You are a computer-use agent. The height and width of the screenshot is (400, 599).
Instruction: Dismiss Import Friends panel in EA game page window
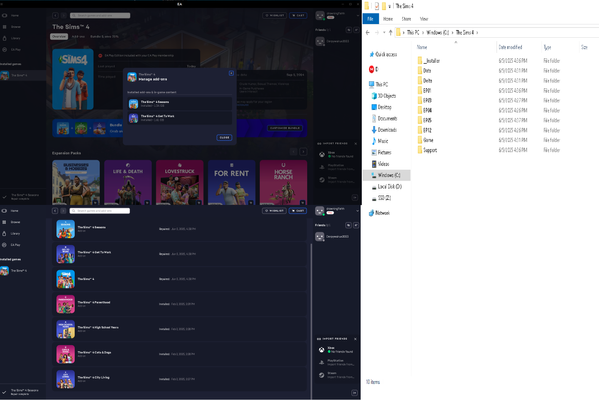(355, 144)
